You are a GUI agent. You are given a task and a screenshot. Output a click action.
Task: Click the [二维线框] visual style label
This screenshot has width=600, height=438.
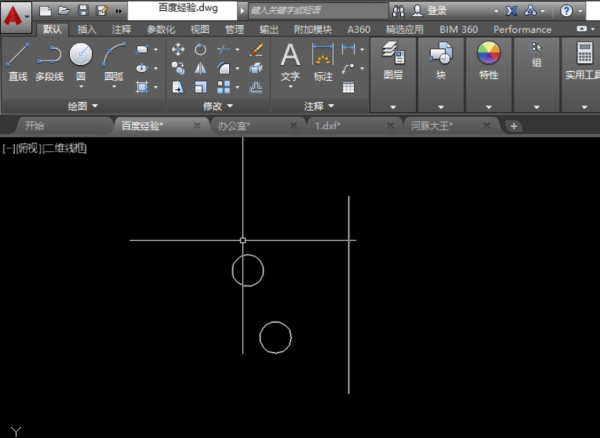(x=65, y=148)
